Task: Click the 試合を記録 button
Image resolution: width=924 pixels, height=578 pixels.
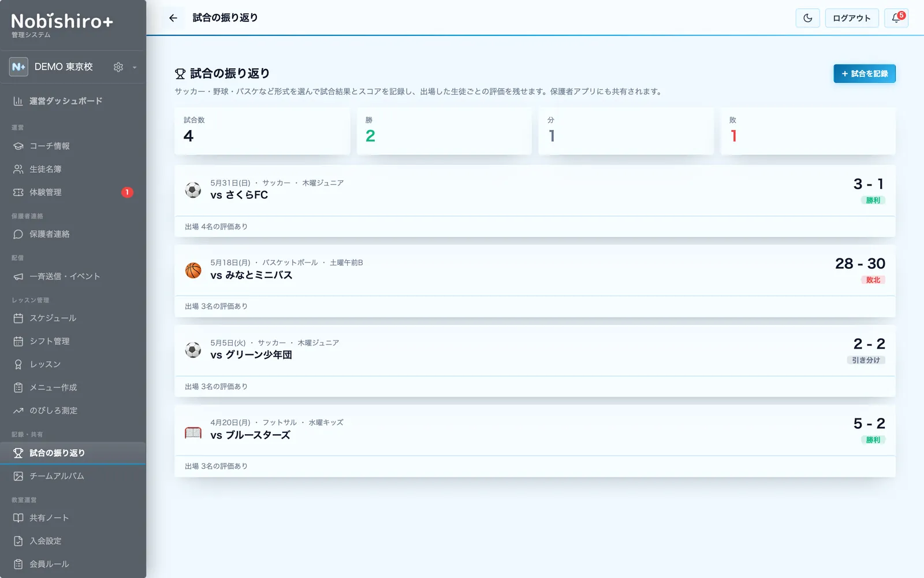Action: click(x=865, y=73)
